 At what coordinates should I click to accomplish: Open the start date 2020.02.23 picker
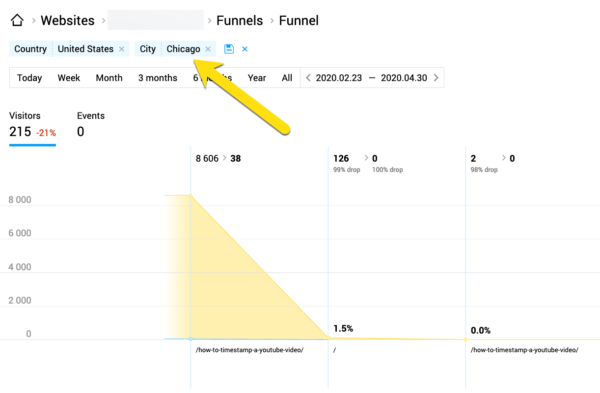(339, 78)
